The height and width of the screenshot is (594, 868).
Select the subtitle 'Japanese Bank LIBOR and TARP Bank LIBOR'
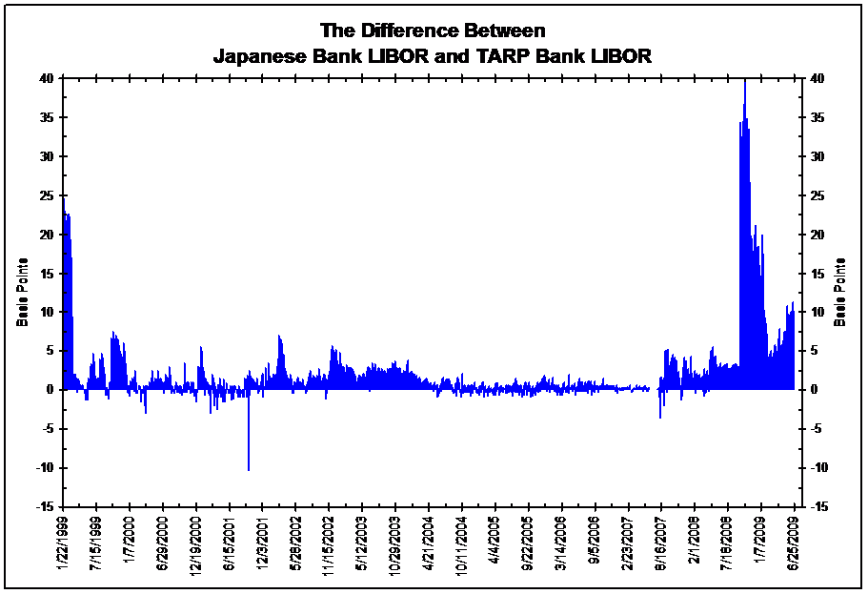point(434,53)
